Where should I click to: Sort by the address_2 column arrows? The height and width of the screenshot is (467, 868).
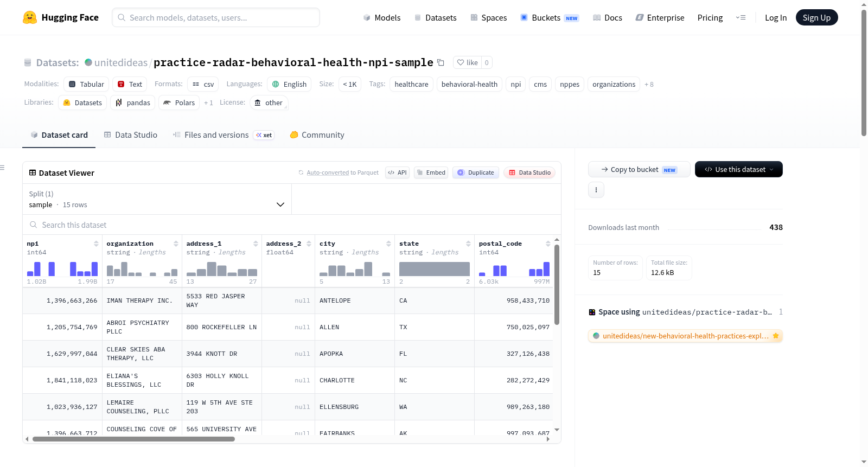coord(309,244)
